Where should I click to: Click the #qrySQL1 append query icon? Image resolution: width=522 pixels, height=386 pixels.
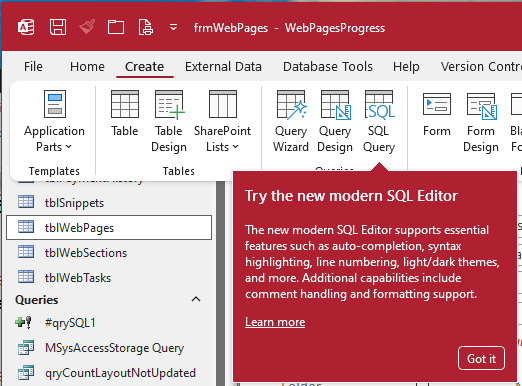pos(24,322)
